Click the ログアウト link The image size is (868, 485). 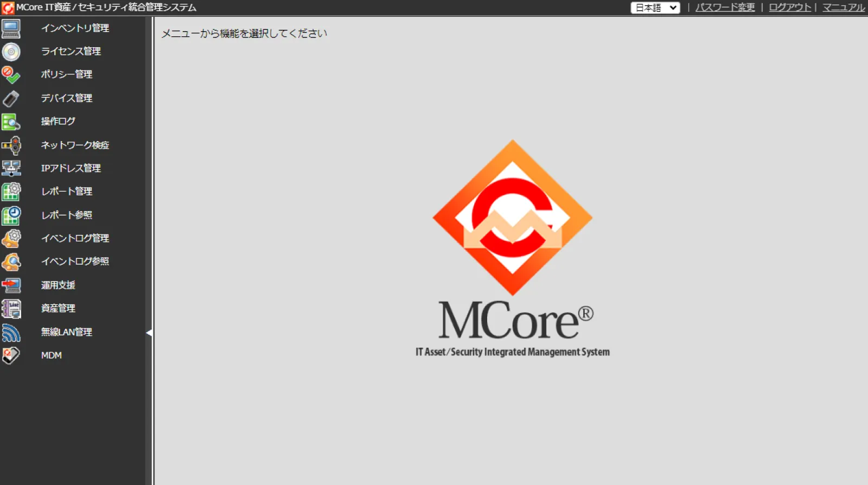pos(790,8)
